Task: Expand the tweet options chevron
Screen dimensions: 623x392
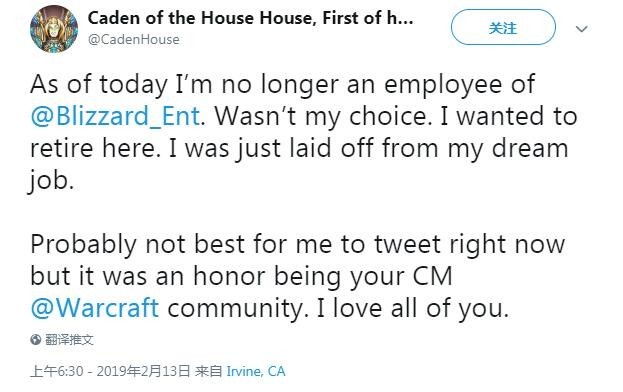Action: (581, 29)
